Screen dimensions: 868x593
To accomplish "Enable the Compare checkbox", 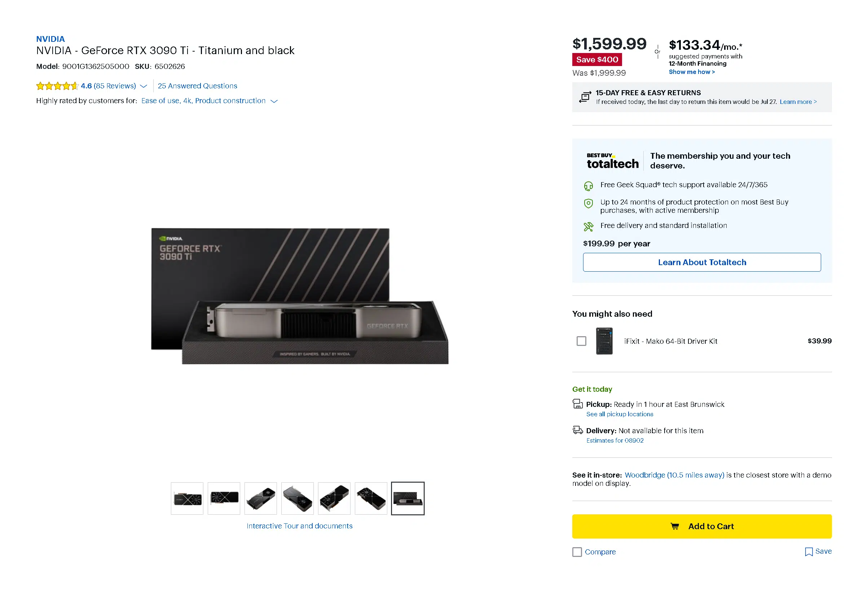I will tap(577, 552).
